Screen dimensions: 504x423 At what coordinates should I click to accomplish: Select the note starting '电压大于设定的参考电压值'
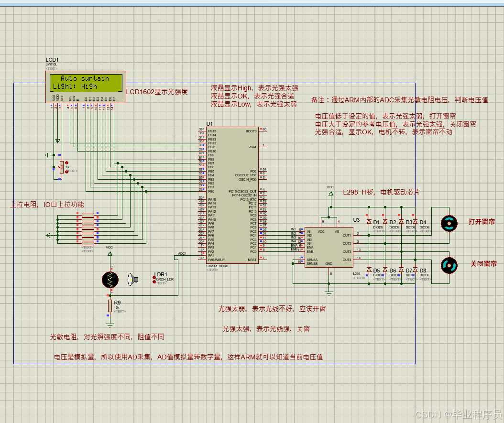(x=395, y=124)
